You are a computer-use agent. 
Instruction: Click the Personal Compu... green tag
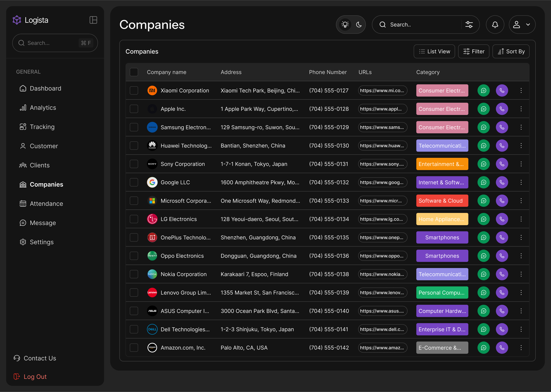442,293
